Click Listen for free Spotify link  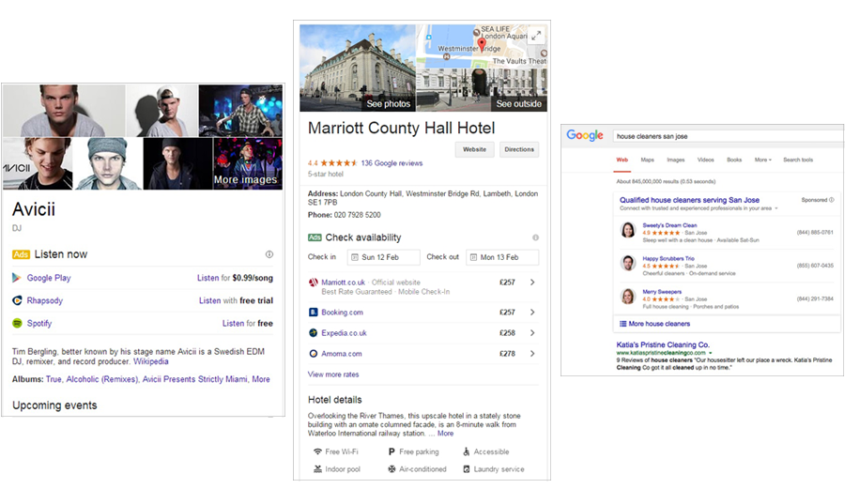pos(247,323)
